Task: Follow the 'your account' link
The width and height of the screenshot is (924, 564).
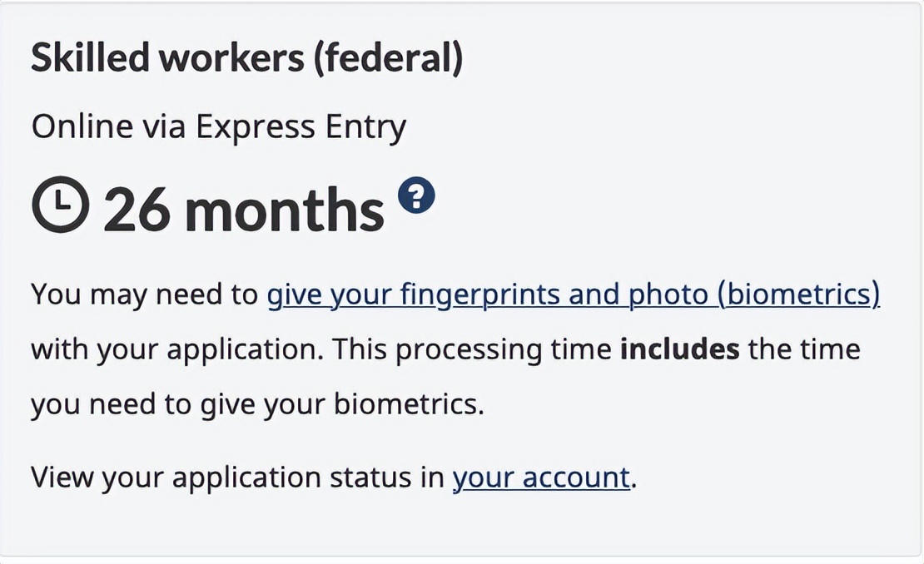Action: [x=541, y=477]
